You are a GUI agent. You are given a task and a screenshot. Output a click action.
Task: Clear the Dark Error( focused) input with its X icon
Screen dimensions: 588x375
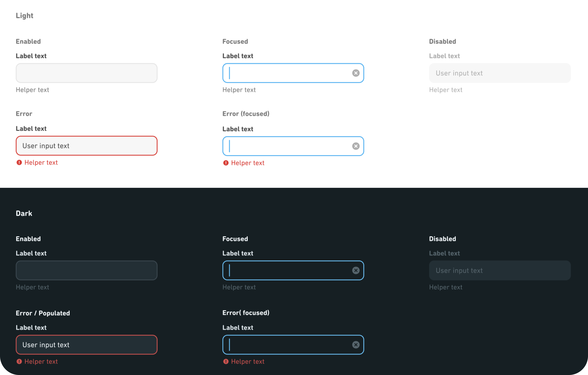pyautogui.click(x=356, y=345)
